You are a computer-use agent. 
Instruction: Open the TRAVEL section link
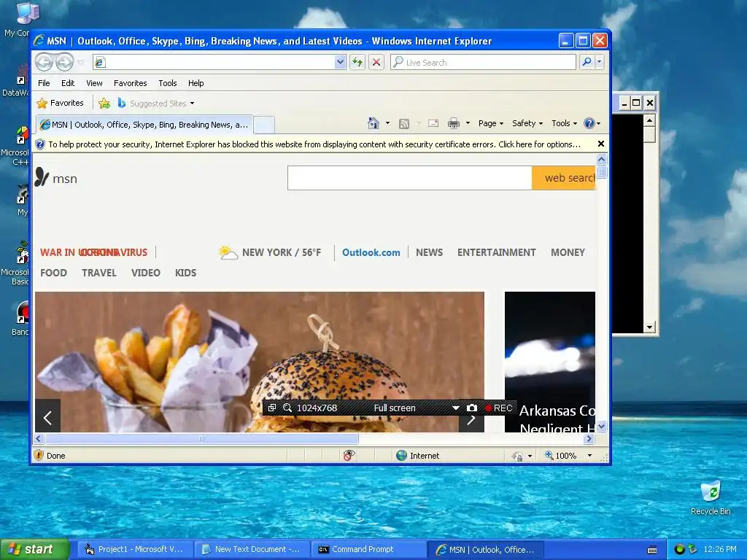99,273
